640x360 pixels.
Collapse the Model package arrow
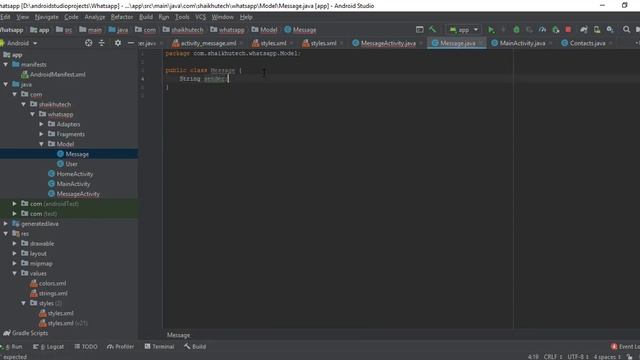41,144
